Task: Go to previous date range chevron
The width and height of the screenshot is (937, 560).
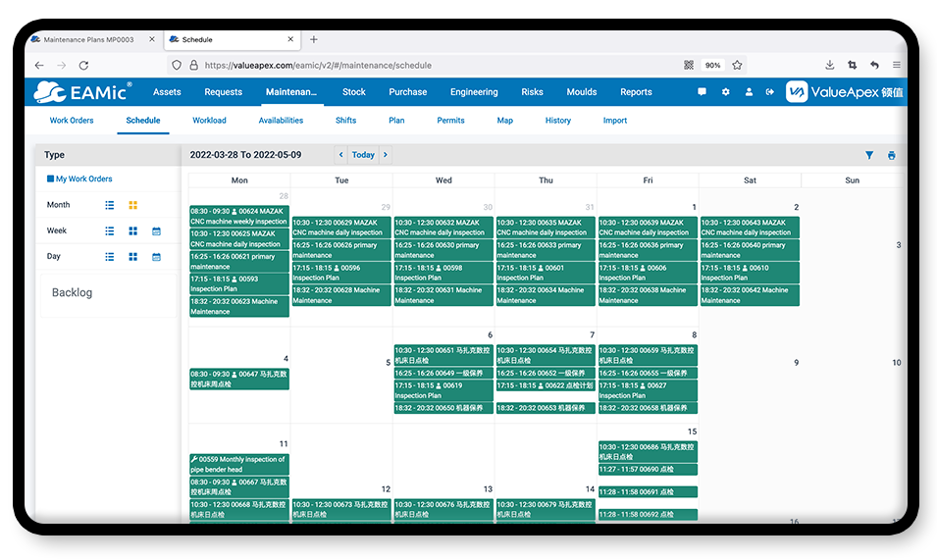Action: point(340,155)
